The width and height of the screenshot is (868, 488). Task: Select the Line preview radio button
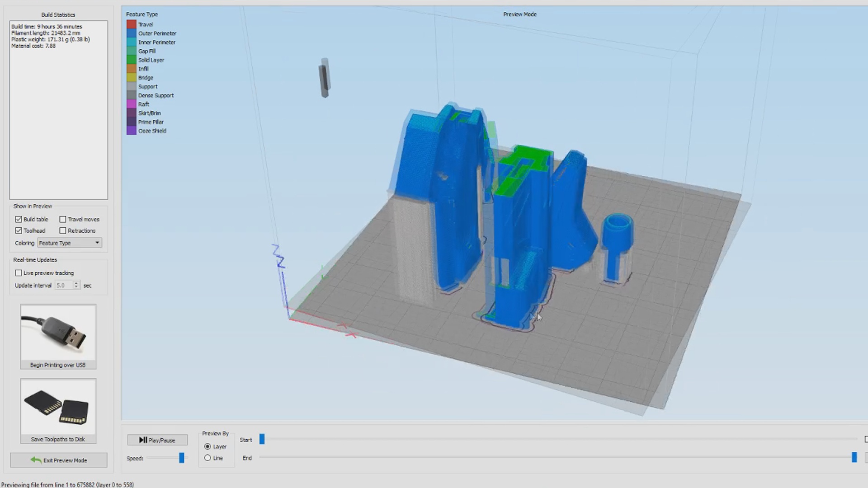coord(208,458)
